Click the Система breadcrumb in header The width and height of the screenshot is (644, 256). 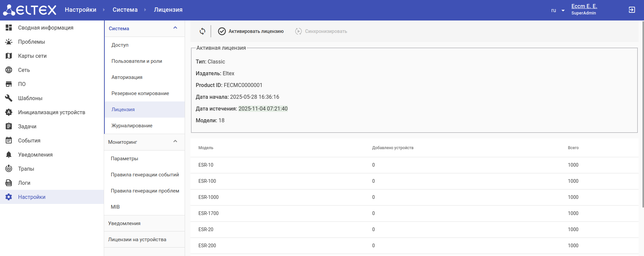click(125, 10)
